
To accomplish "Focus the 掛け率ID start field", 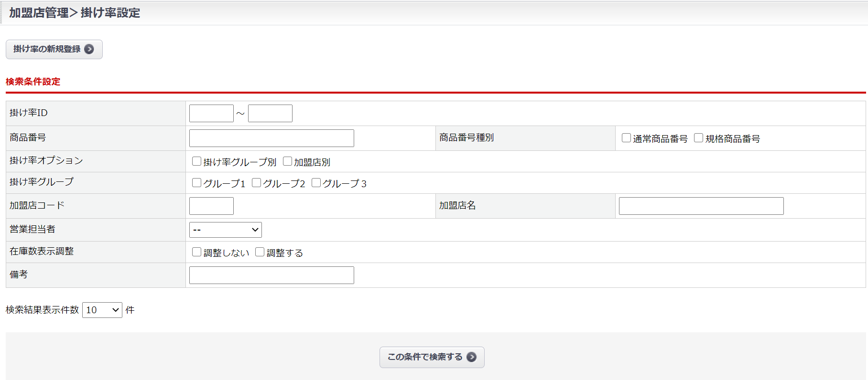I will (211, 114).
